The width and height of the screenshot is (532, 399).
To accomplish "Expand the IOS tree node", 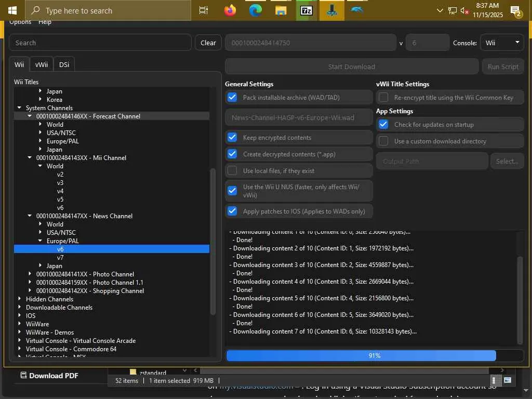I will [x=19, y=315].
